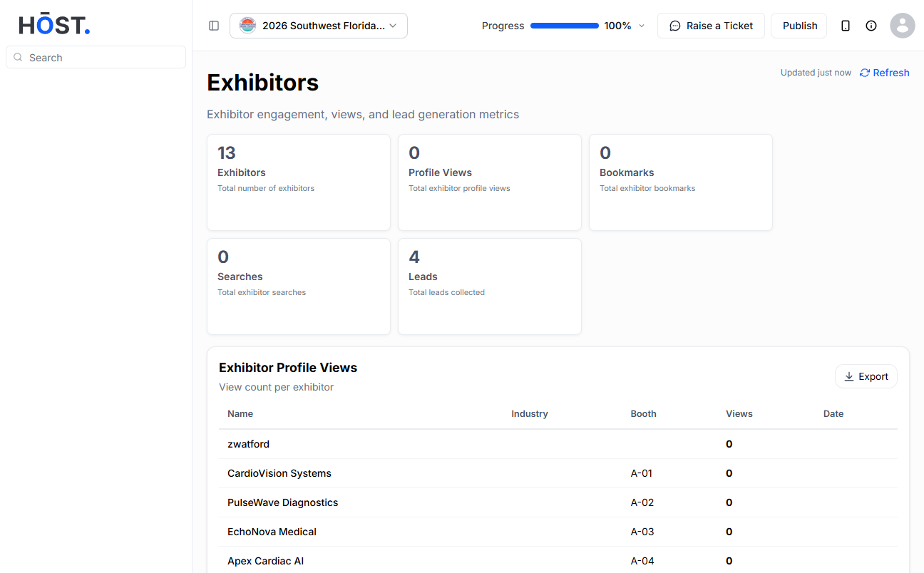Screen dimensions: 924x573
Task: Click the Exhibitor Profile Views heading
Action: 288,368
